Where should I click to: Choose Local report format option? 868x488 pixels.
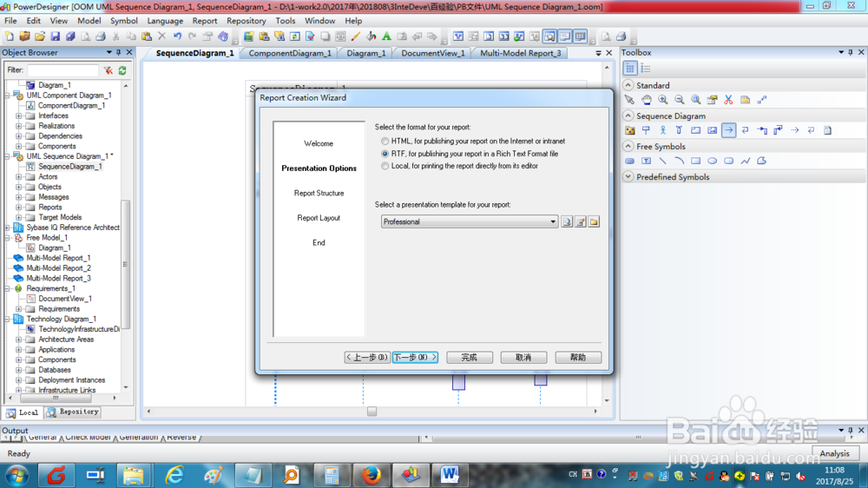pyautogui.click(x=385, y=166)
